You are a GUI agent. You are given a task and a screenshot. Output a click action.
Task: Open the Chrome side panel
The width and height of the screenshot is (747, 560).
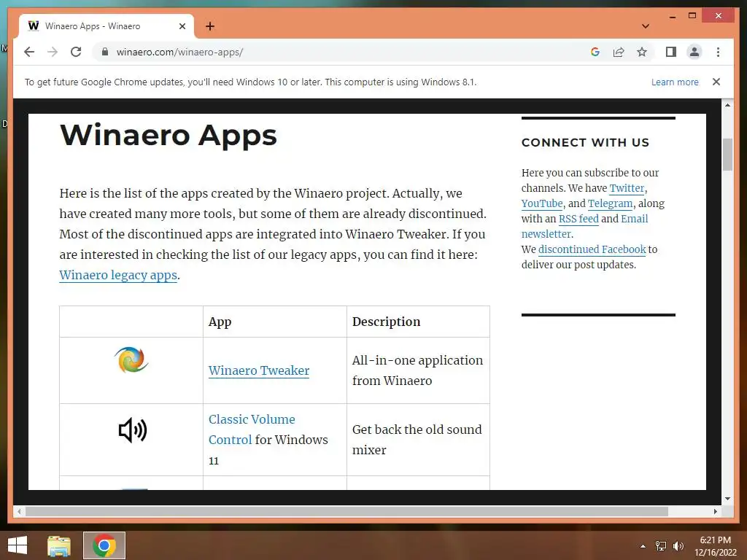click(x=671, y=52)
